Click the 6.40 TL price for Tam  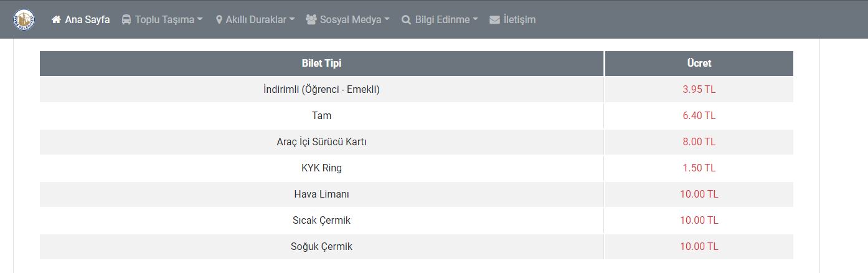coord(699,115)
